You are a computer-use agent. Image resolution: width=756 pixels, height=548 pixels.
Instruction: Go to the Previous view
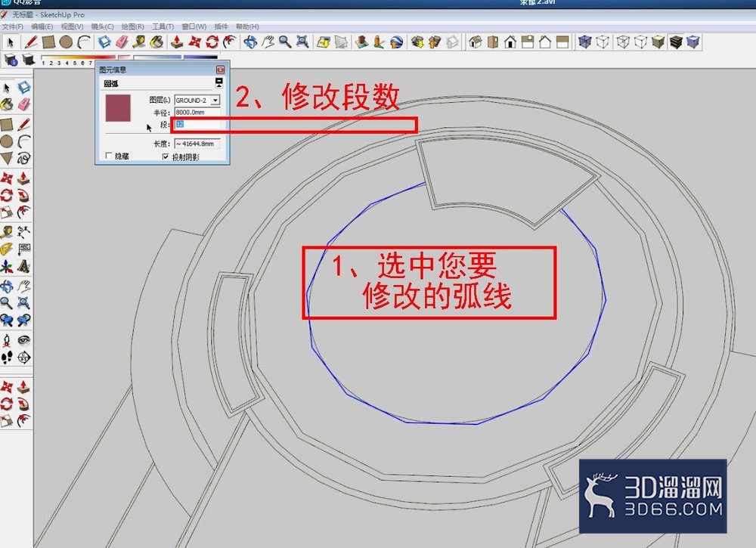pyautogui.click(x=7, y=320)
